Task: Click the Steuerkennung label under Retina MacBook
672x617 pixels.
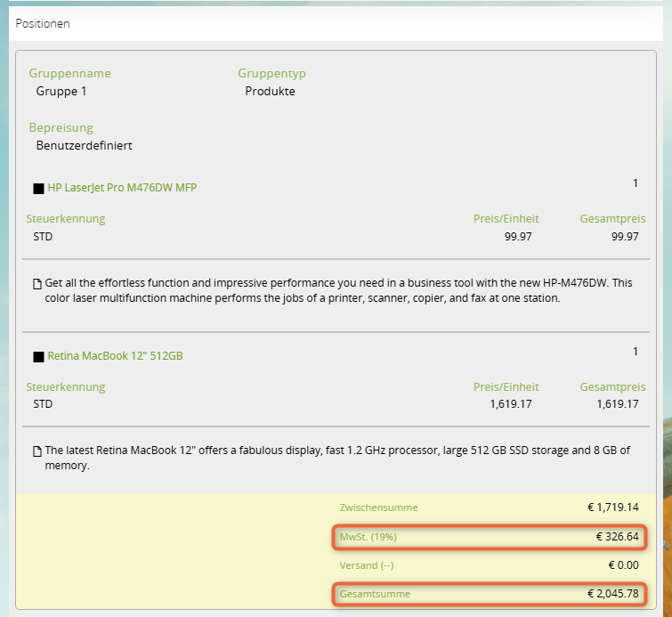Action: (66, 386)
